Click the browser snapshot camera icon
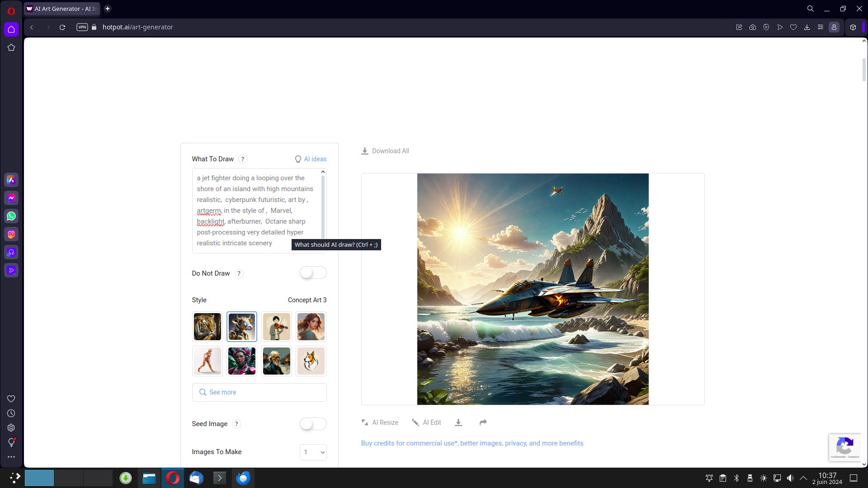 752,27
